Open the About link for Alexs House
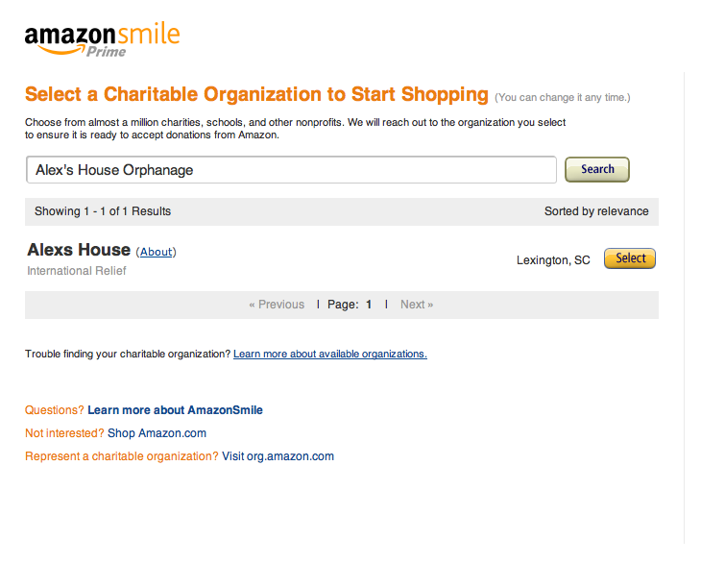The image size is (701, 588). 156,252
